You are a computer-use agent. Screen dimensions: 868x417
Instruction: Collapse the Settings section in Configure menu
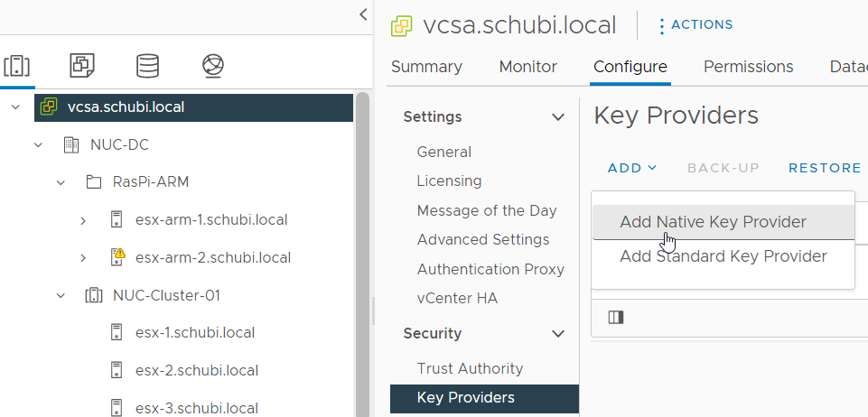click(x=557, y=116)
